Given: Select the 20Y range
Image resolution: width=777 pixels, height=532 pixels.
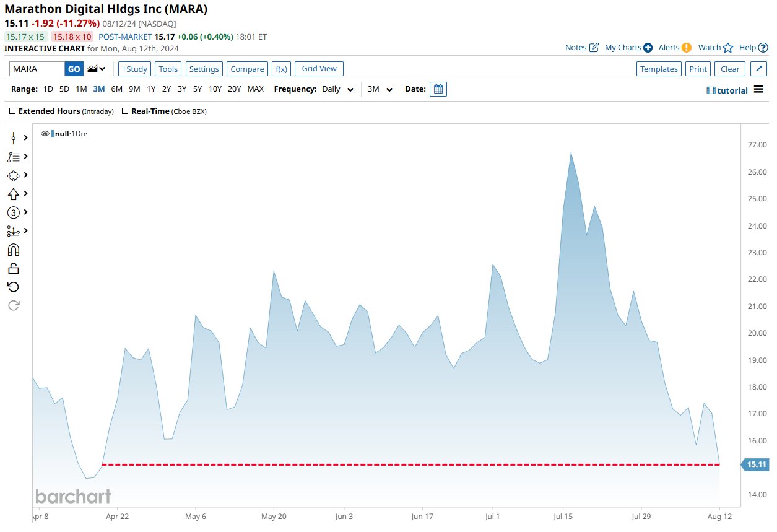Looking at the screenshot, I should 234,89.
